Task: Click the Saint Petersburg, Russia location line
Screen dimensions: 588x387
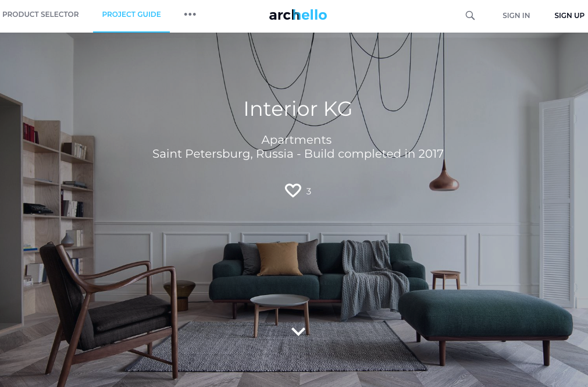Action: coord(298,154)
